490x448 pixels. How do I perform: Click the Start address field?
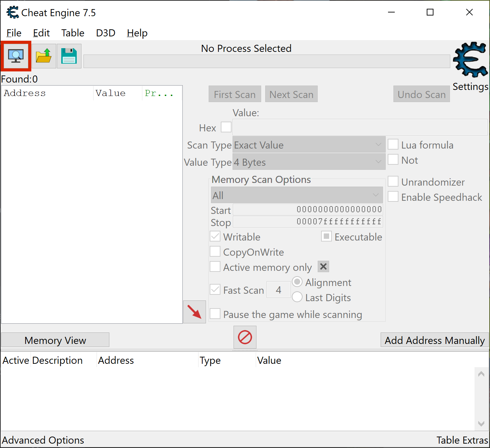click(x=308, y=210)
